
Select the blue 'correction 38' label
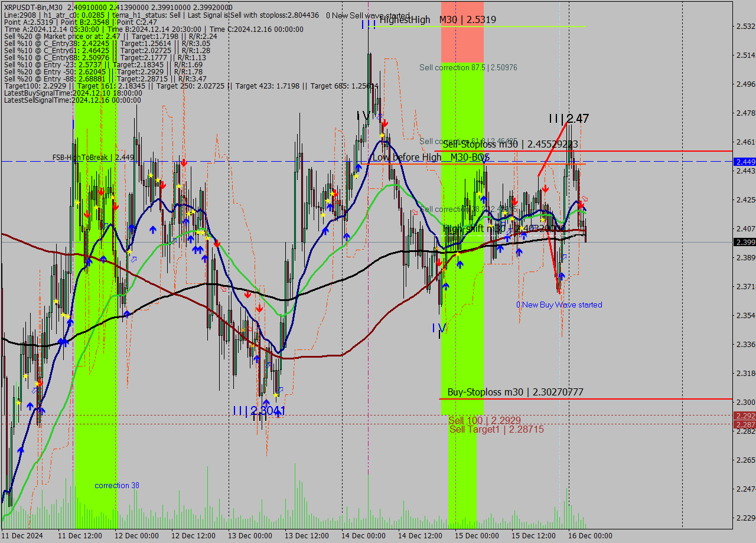pyautogui.click(x=117, y=485)
